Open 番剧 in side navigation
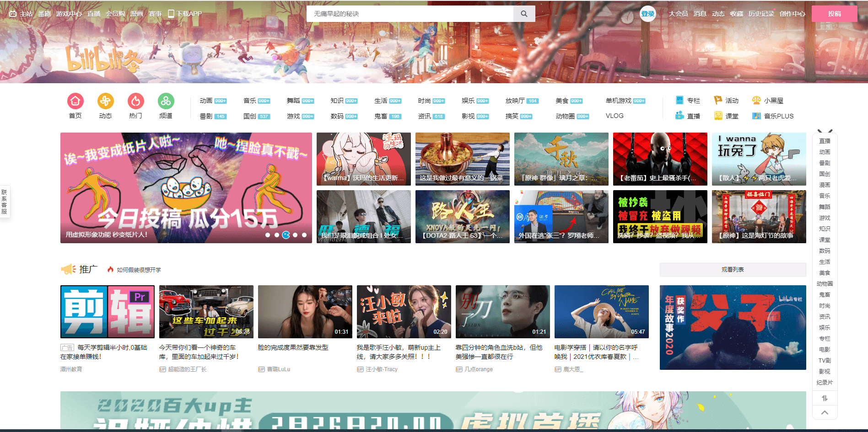Image resolution: width=868 pixels, height=432 pixels. coord(825,163)
